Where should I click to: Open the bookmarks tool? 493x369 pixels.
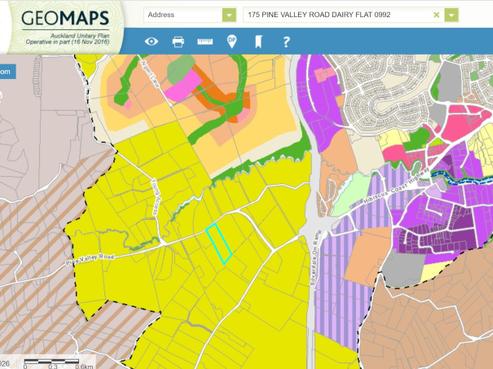click(258, 42)
